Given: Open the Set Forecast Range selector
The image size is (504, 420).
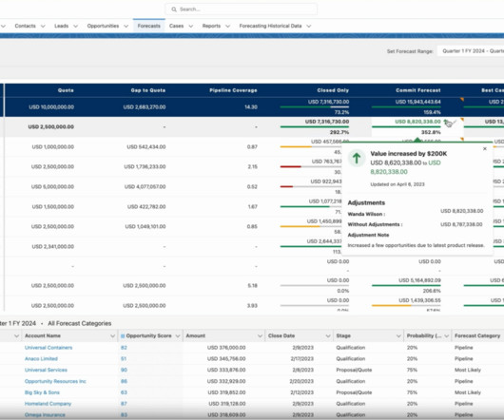Looking at the screenshot, I should click(x=471, y=51).
